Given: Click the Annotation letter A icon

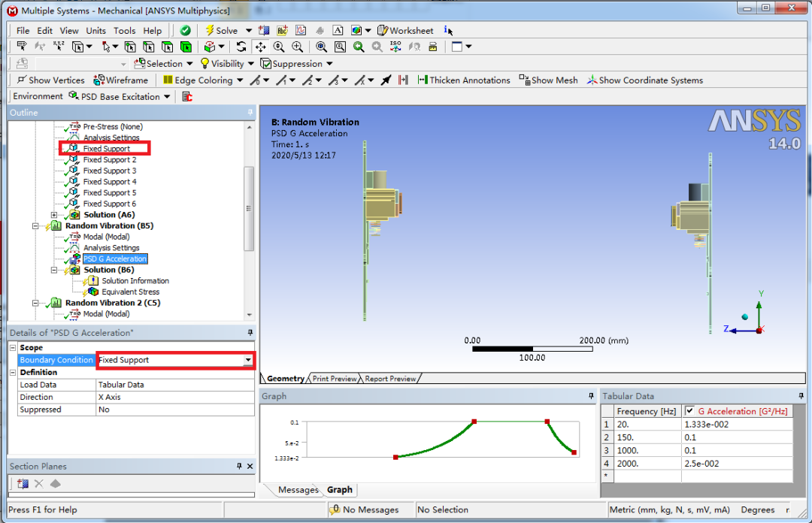Looking at the screenshot, I should point(338,31).
